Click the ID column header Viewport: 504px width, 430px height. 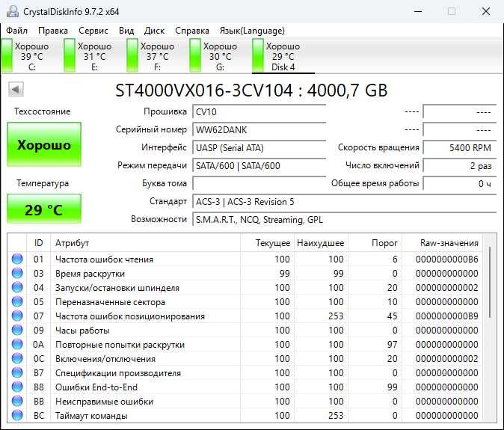[38, 242]
